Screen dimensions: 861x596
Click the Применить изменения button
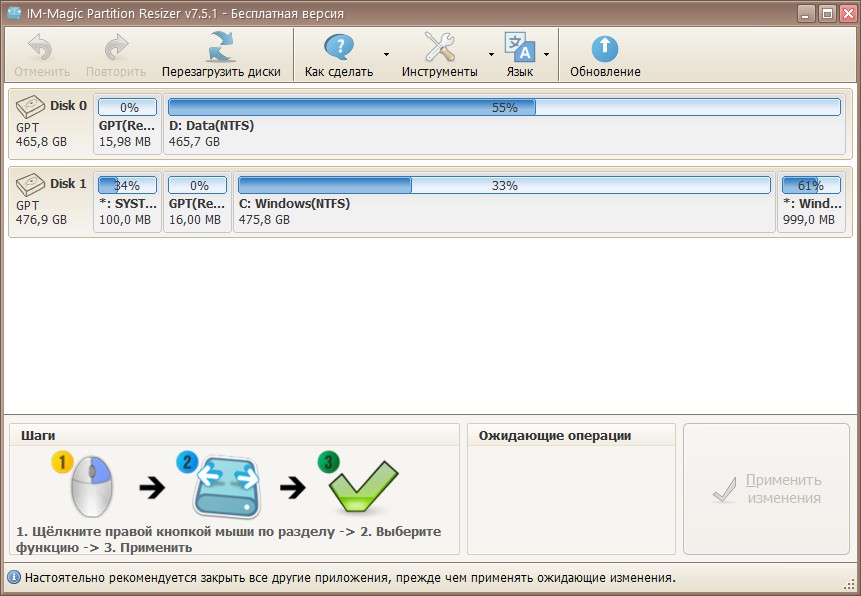[767, 489]
